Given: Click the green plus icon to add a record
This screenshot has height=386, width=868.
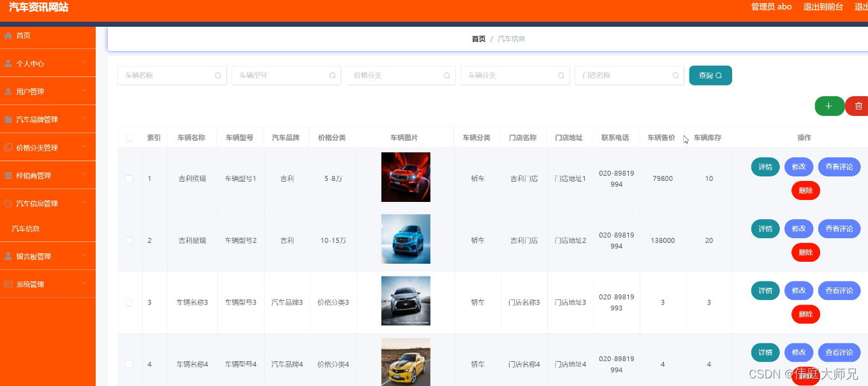Looking at the screenshot, I should [x=829, y=106].
